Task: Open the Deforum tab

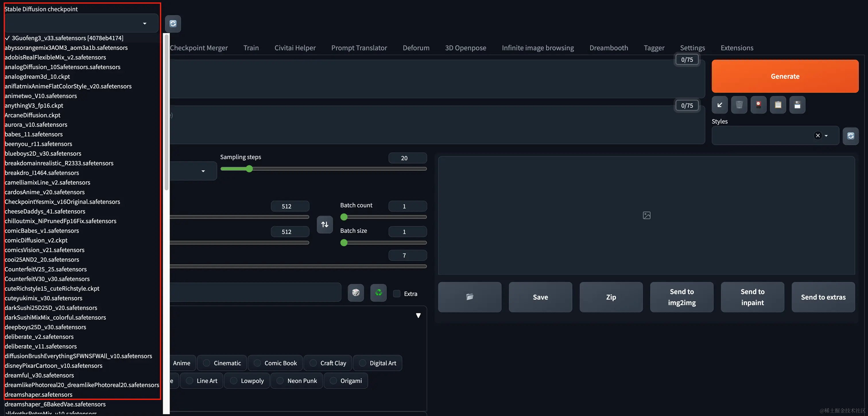Action: pyautogui.click(x=416, y=48)
